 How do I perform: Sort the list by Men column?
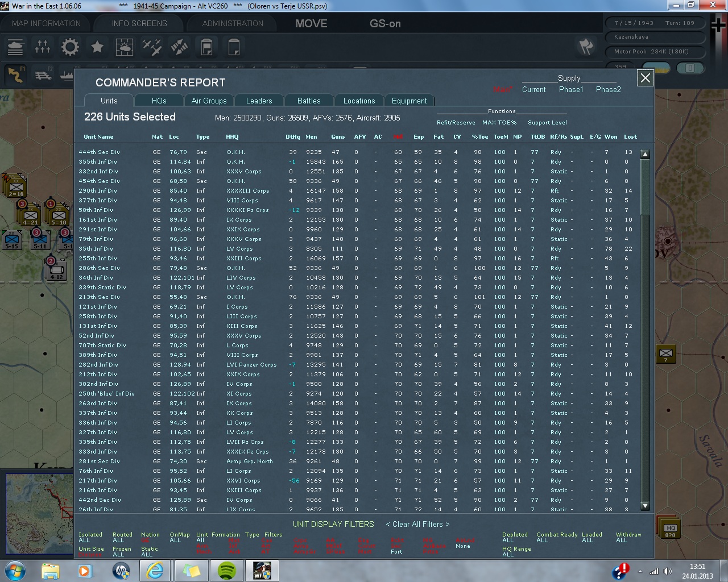[311, 136]
